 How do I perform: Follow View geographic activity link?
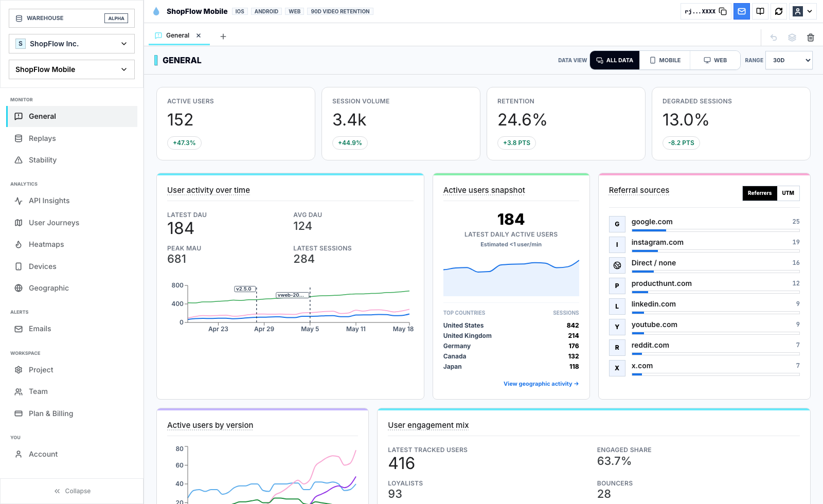(x=541, y=384)
